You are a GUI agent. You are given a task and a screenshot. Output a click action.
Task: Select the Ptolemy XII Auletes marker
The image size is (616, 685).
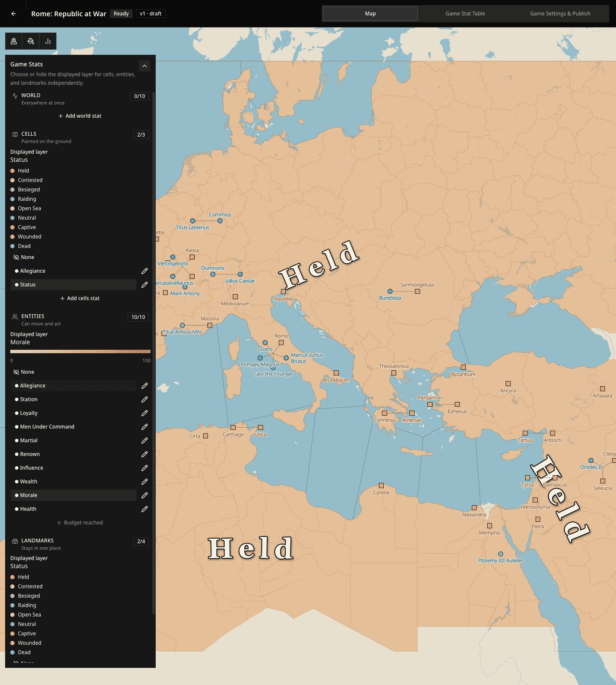click(500, 554)
